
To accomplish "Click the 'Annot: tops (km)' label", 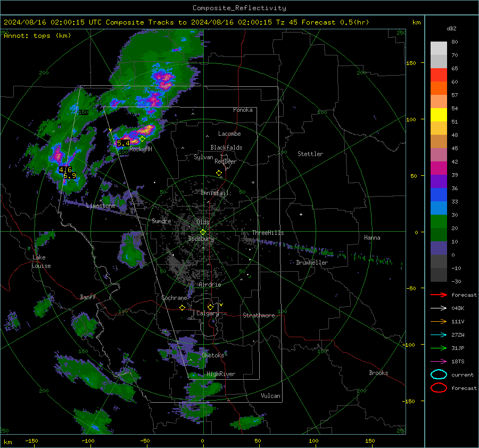I will coord(37,36).
